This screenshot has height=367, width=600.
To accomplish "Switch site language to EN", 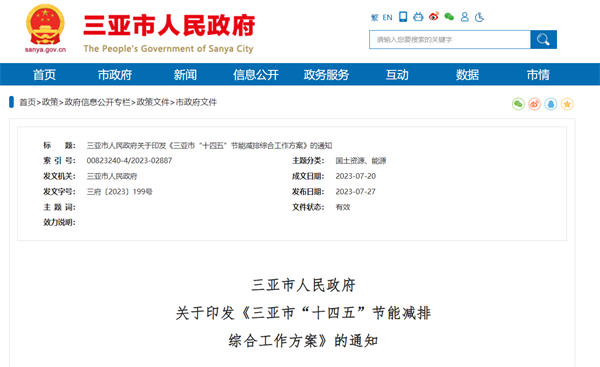I will coord(387,17).
